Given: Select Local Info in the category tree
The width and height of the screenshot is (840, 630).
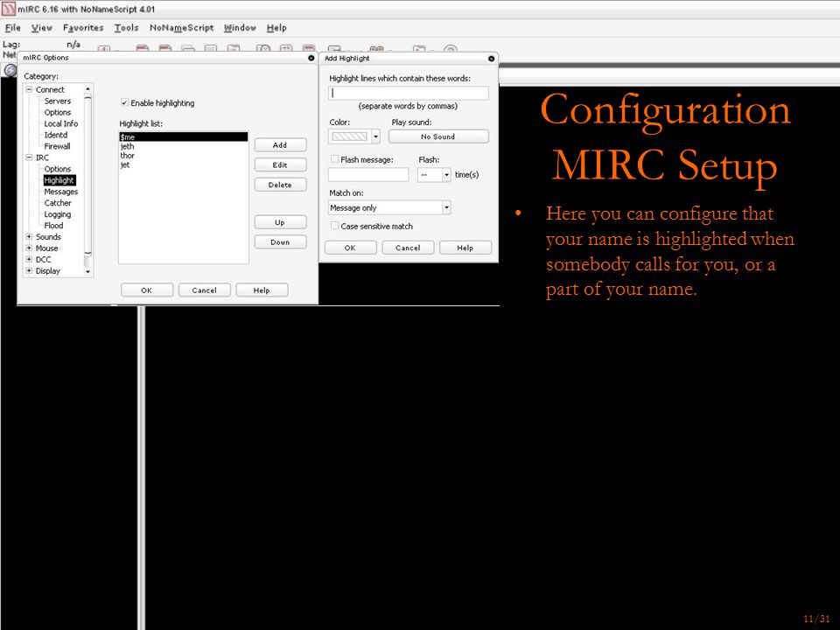Looking at the screenshot, I should [x=61, y=123].
